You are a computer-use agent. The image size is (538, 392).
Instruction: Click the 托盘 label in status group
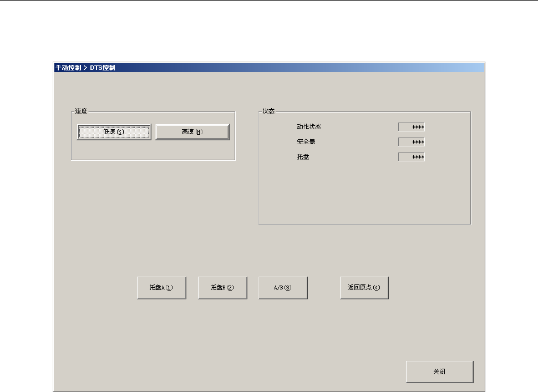coord(303,157)
